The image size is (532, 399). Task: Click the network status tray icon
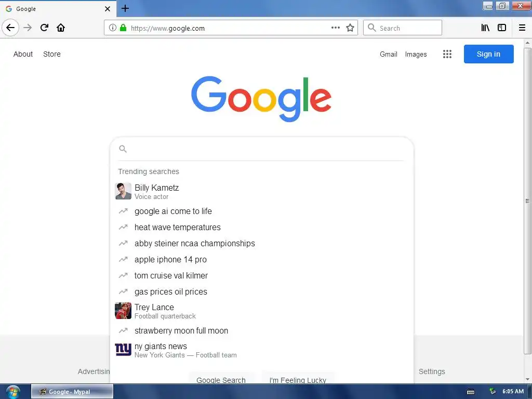click(x=493, y=392)
